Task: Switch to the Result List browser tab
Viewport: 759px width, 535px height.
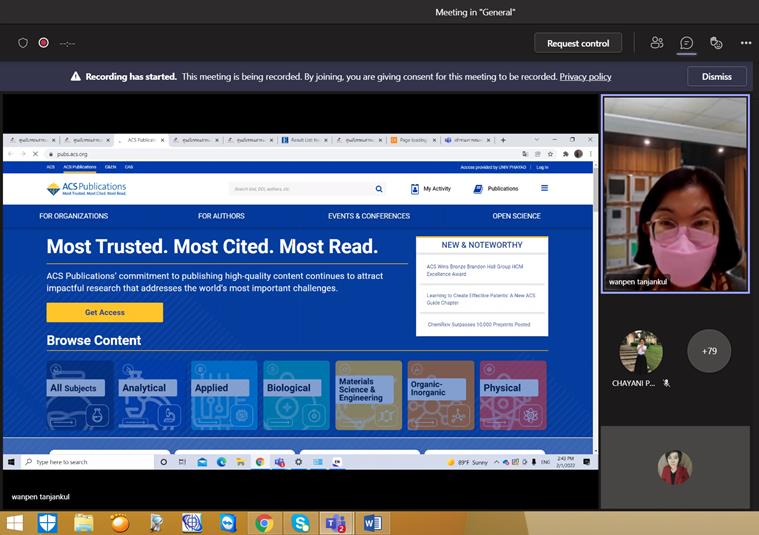Action: 304,140
